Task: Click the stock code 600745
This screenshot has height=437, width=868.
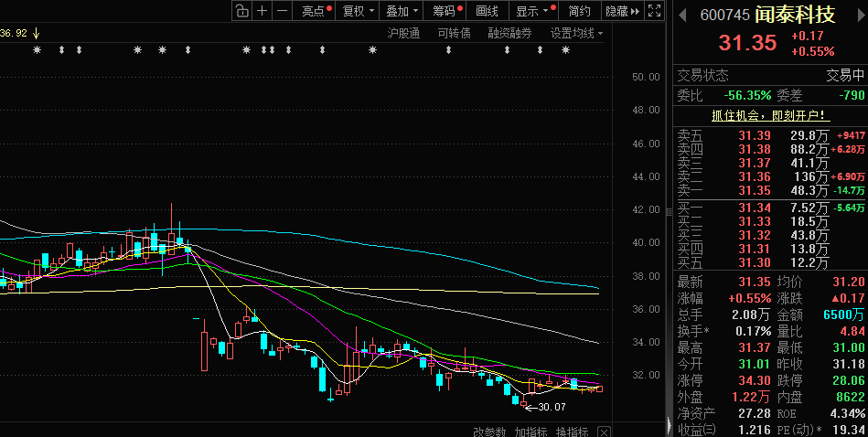Action: pyautogui.click(x=724, y=15)
